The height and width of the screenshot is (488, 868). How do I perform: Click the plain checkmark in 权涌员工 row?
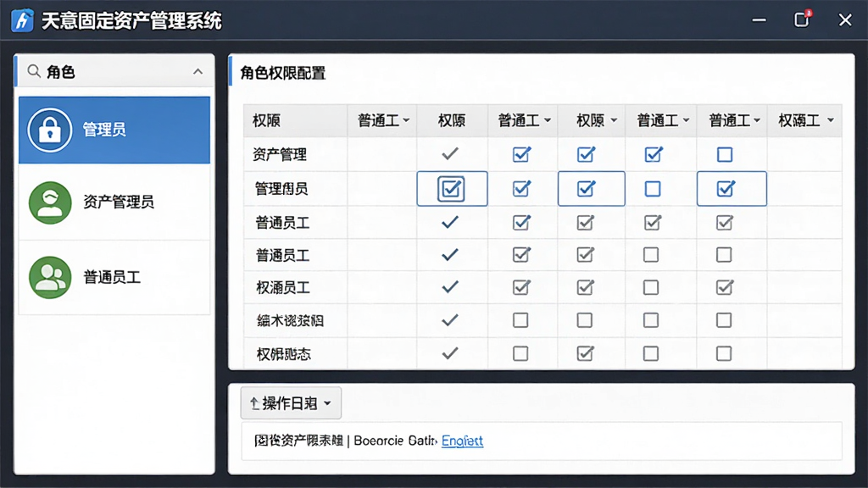click(x=450, y=286)
